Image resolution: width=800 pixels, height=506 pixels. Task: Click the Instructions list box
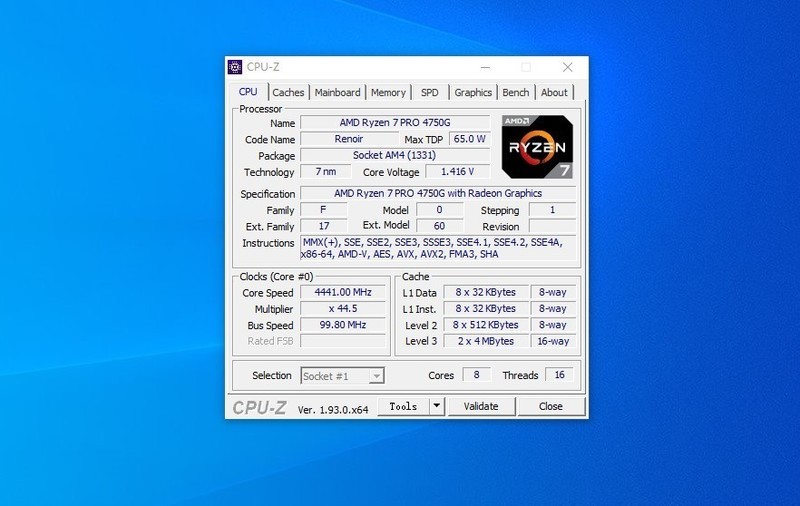[x=438, y=248]
